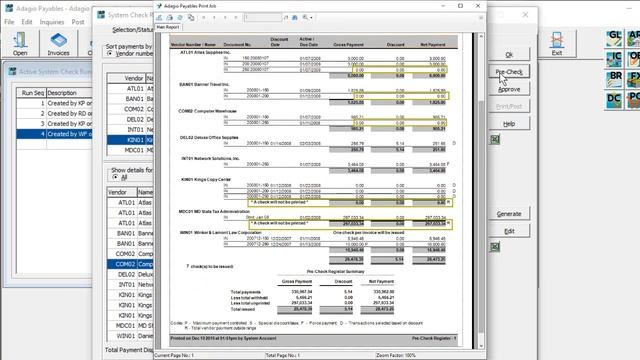Click the Export report icon in Print Job toolbar

pos(160,18)
